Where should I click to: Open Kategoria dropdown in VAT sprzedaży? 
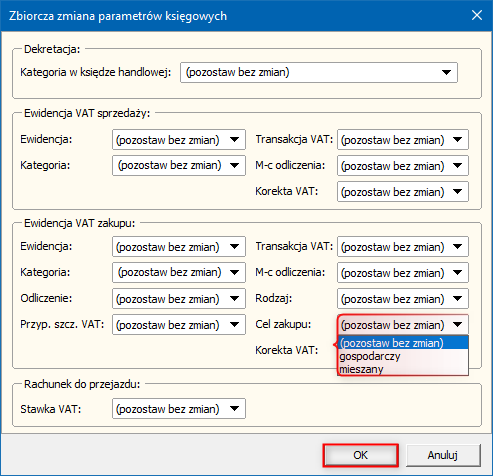pos(179,165)
